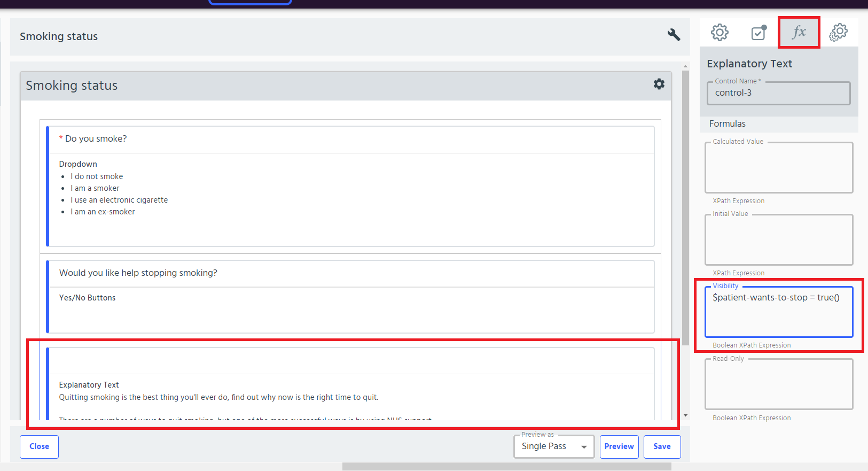Click 'I do not smoke' option text

click(97, 176)
